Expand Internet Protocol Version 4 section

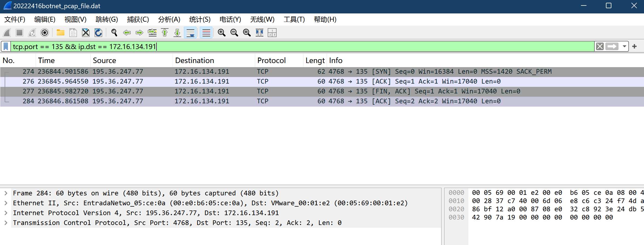click(x=6, y=213)
